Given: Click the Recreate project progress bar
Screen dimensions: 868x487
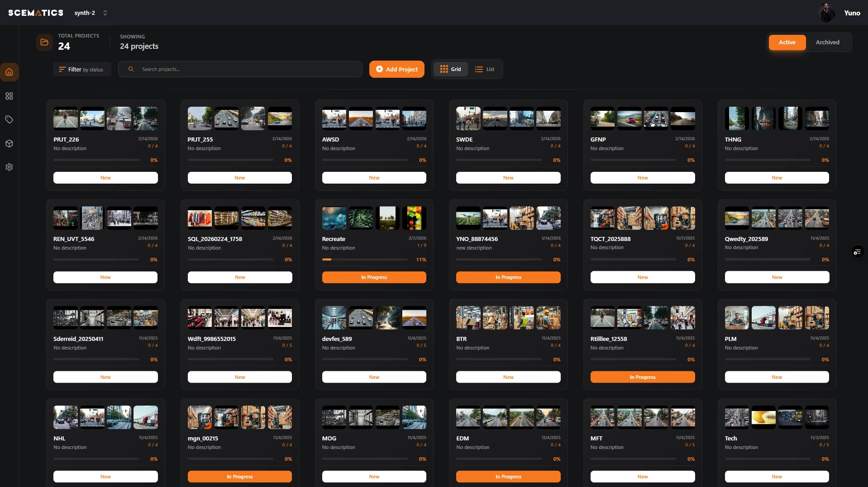Looking at the screenshot, I should [365, 260].
